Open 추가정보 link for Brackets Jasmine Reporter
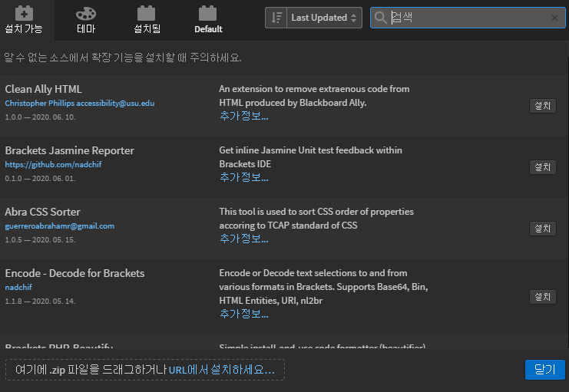 point(244,177)
